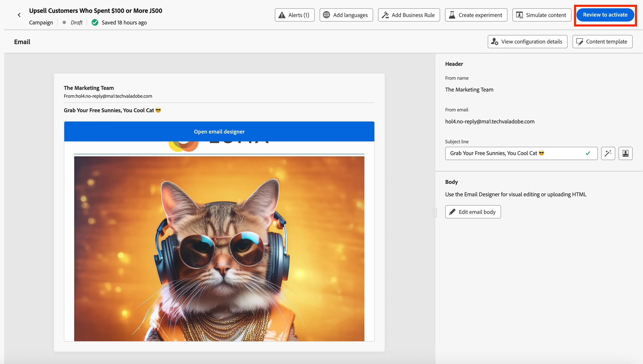Click the 'Campaign' label under the title
The image size is (643, 364).
pos(41,23)
